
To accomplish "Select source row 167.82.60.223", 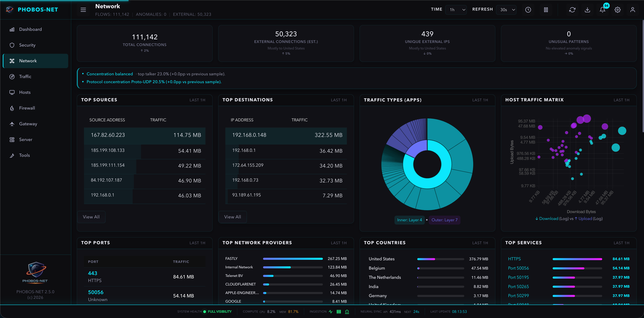I will coord(144,135).
